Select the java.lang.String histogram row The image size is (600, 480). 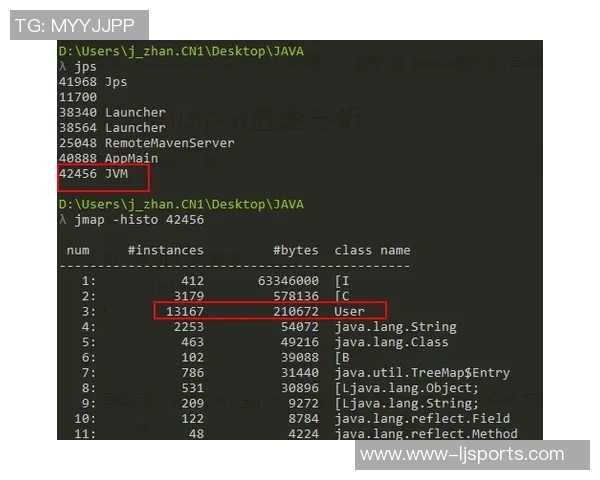pos(395,326)
